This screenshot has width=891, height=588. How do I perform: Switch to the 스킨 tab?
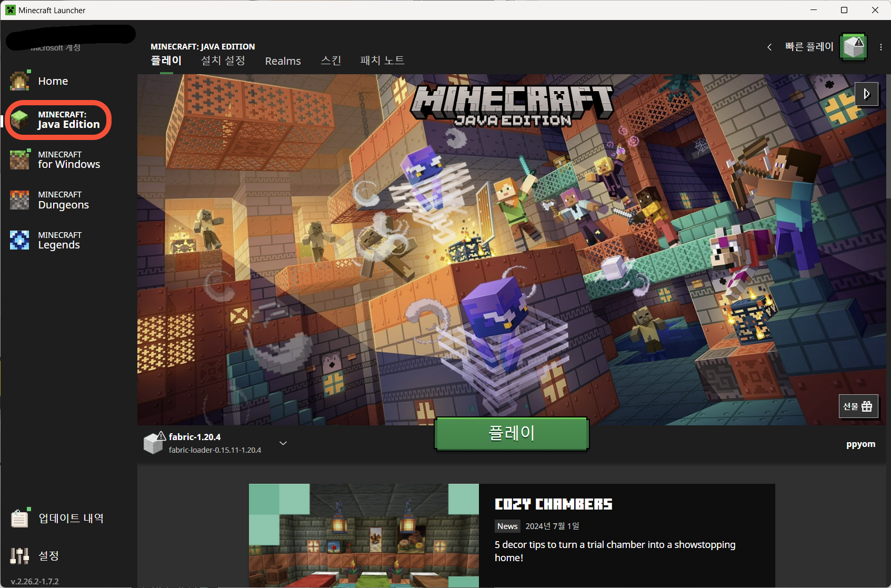pos(331,61)
